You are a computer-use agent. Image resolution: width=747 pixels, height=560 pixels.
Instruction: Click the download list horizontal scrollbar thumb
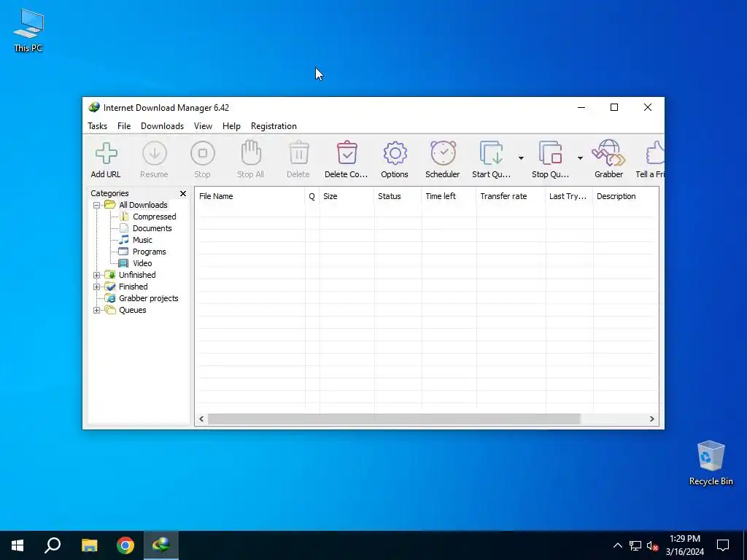pyautogui.click(x=394, y=419)
